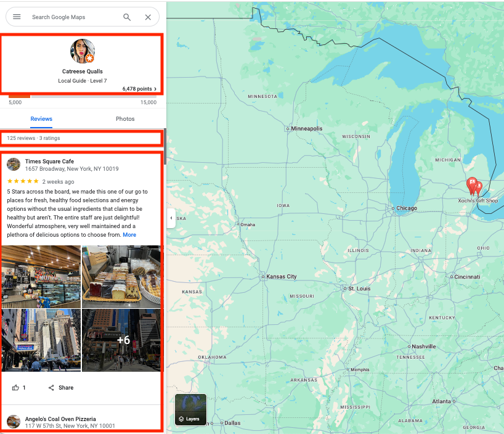Screen dimensions: 504x434
Task: Click the Memphis map label
Action: 360,370
